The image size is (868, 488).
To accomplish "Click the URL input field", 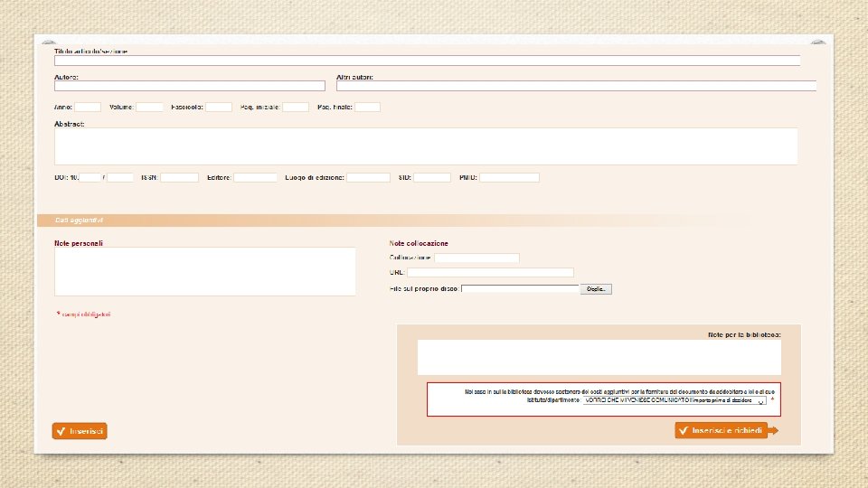I will [x=490, y=273].
